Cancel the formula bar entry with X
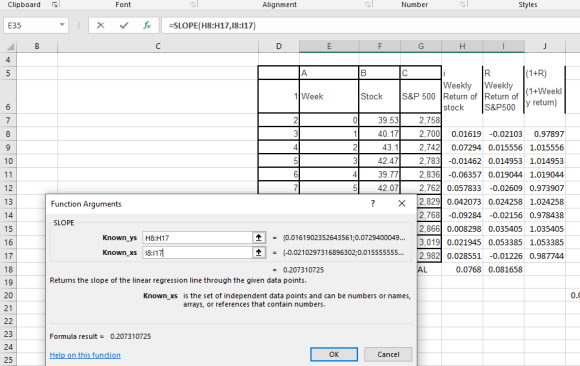 [100, 26]
